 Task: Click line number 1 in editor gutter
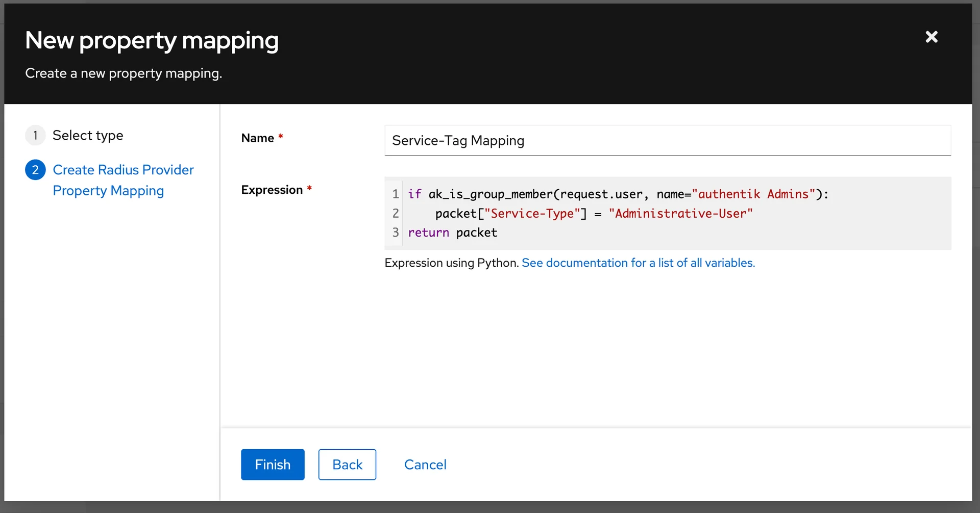395,194
